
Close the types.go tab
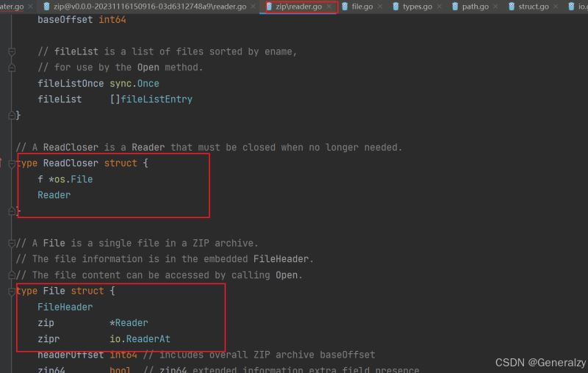coord(439,7)
